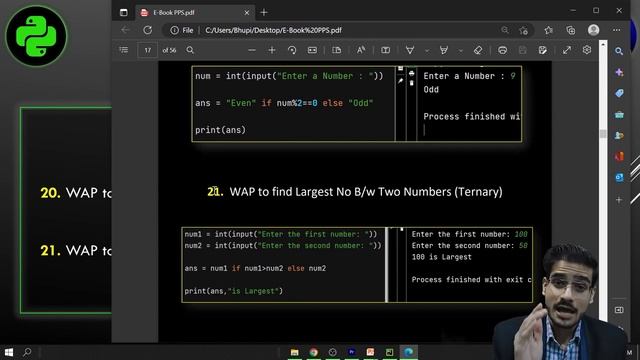Add a sidebar app with plus

pos(619,200)
